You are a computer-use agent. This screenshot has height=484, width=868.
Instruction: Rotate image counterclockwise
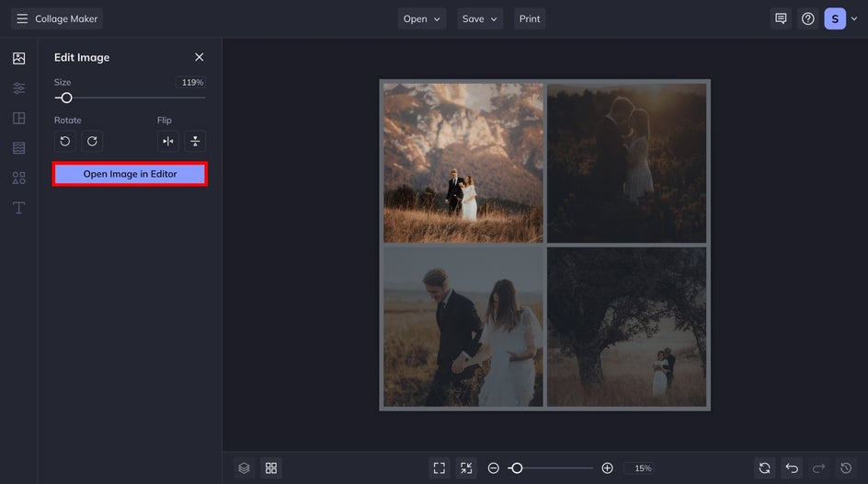(64, 141)
